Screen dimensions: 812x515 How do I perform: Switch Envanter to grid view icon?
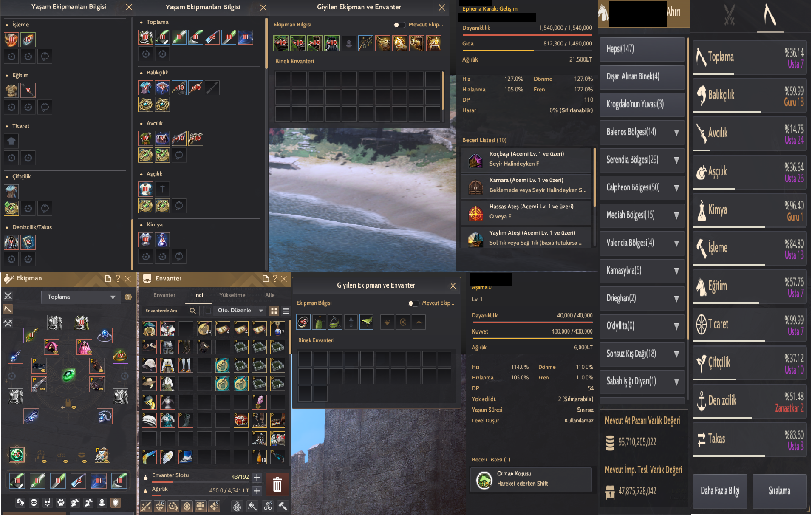coord(274,311)
